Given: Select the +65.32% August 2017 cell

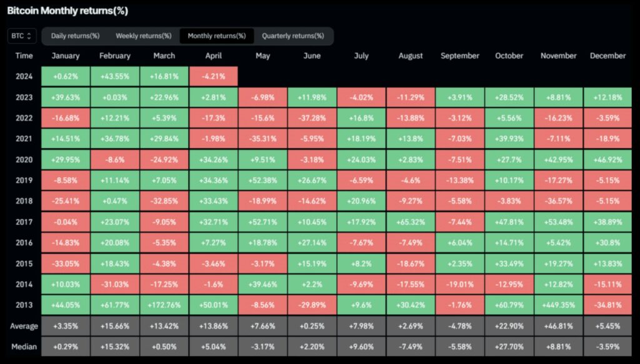Looking at the screenshot, I should click(410, 222).
